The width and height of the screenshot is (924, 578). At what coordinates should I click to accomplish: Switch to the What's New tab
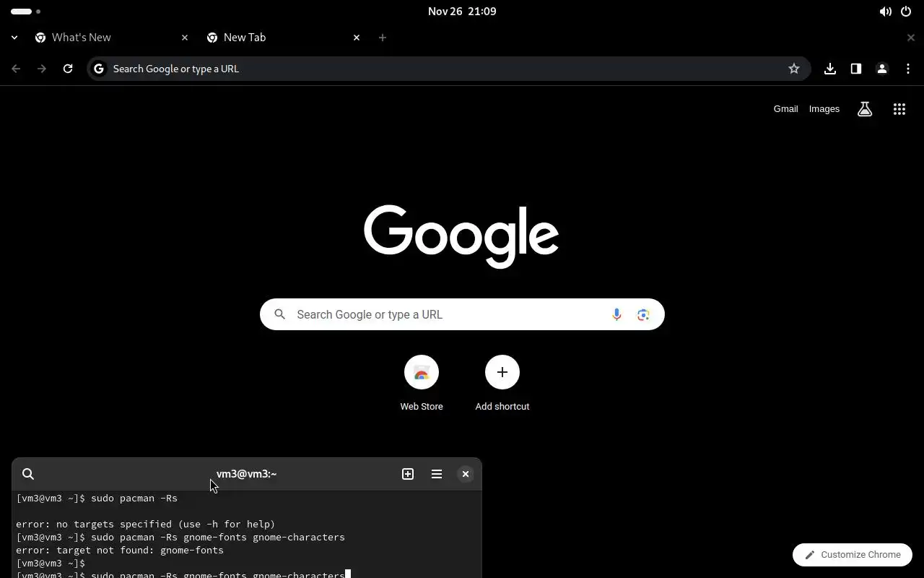click(x=112, y=38)
